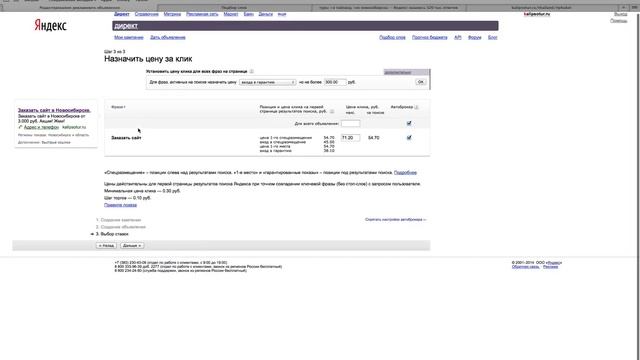Click step 2 Создание объявления
Screen dimensions: 640x360
click(x=123, y=227)
